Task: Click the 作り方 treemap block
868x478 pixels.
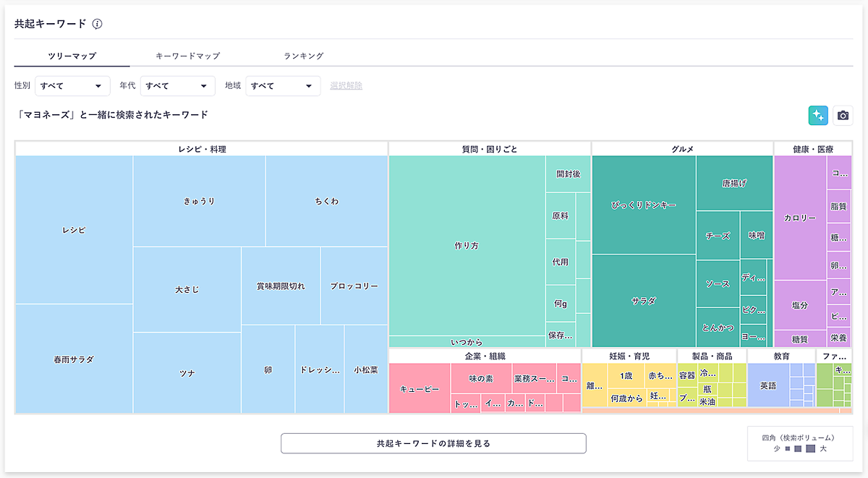Action: point(467,246)
